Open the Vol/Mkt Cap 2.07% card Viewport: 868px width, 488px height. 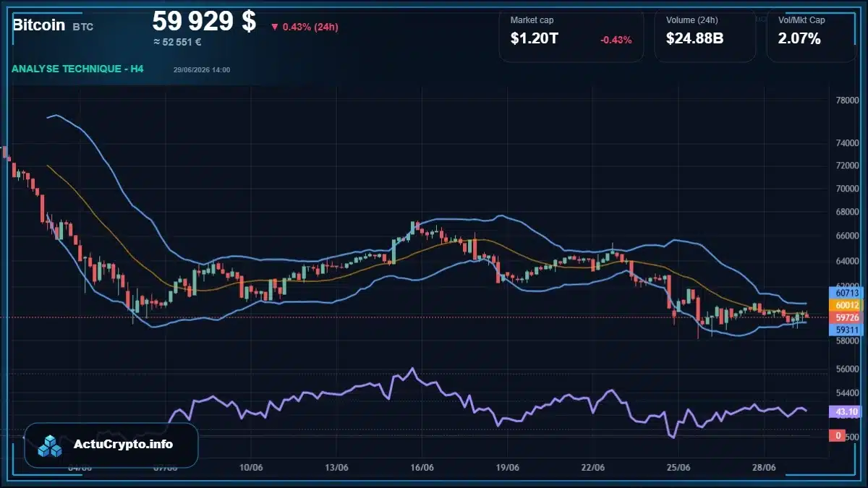click(812, 35)
